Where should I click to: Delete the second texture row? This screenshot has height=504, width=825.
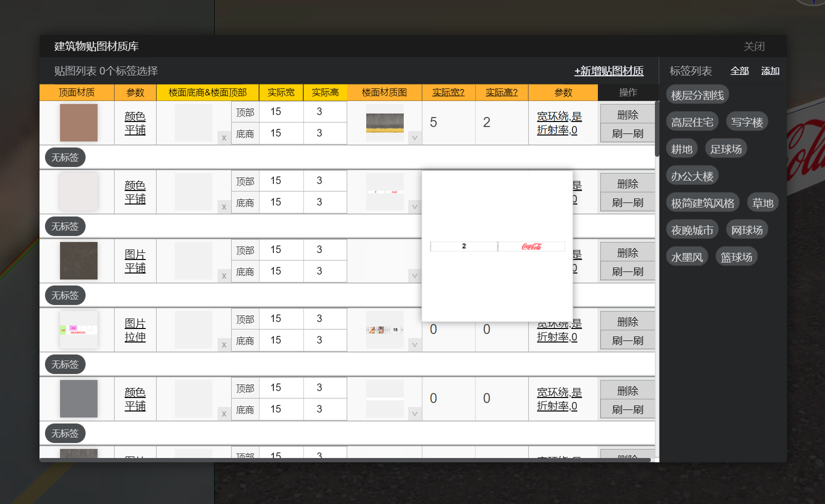pos(627,183)
